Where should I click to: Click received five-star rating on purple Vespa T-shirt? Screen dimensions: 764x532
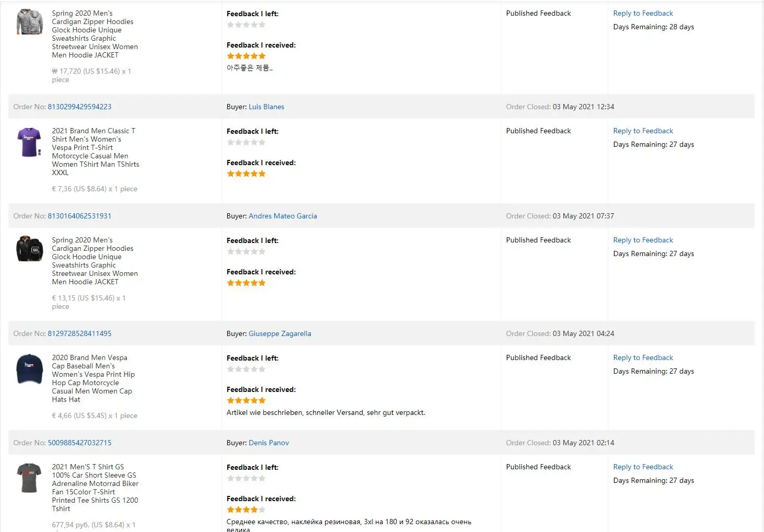click(246, 174)
